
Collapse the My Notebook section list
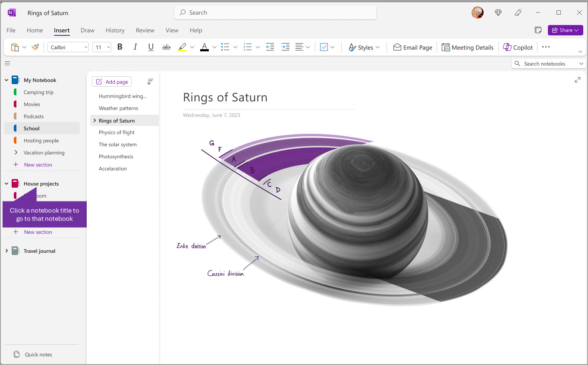(6, 80)
